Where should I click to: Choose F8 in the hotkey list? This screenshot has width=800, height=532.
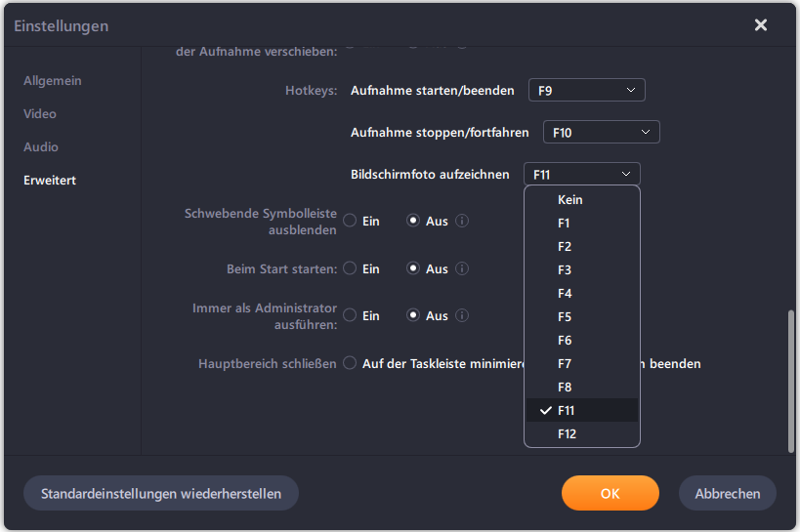[x=581, y=388]
